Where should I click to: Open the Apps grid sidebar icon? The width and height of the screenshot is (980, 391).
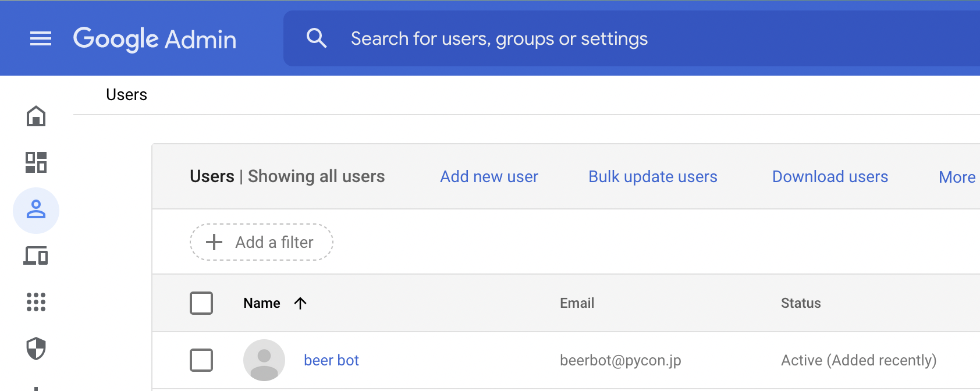(x=36, y=302)
